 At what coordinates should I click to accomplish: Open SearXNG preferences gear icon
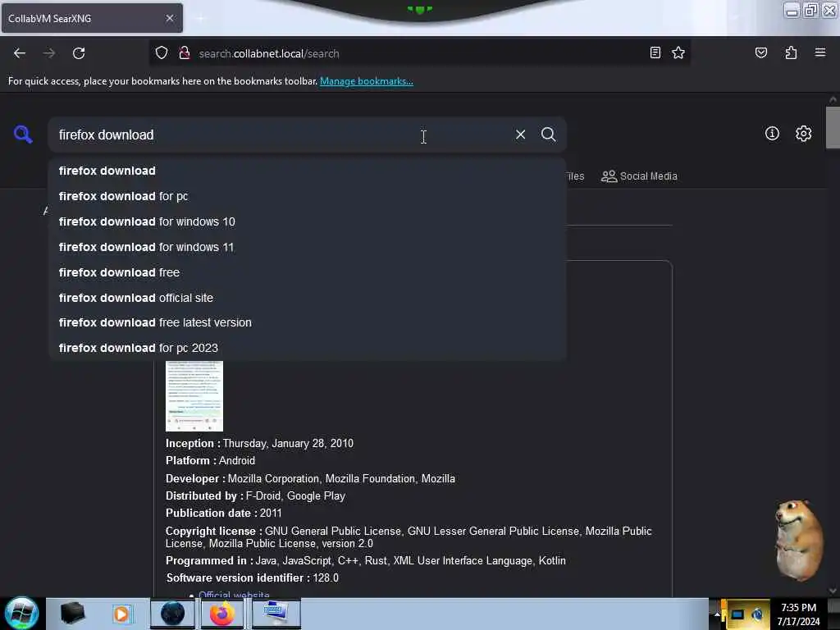pos(803,134)
